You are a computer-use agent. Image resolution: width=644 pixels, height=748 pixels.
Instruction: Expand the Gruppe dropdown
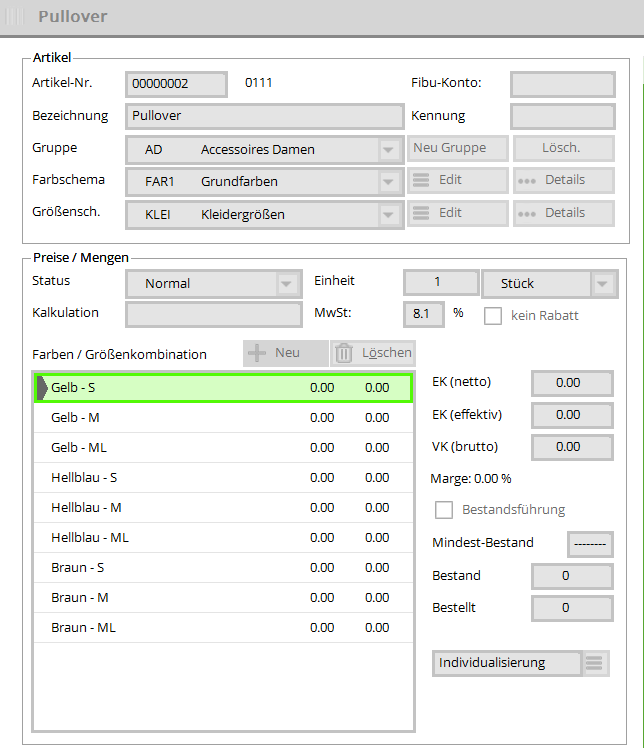[x=389, y=150]
